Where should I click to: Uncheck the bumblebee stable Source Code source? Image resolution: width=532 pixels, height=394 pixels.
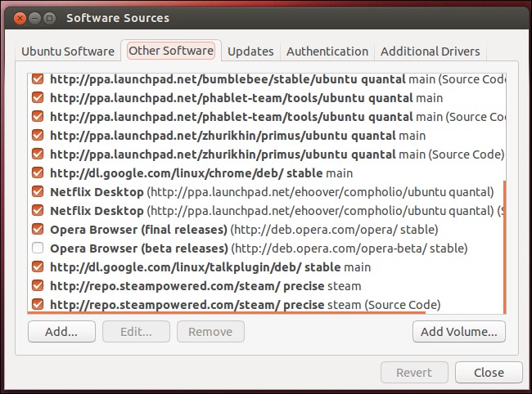[x=38, y=79]
